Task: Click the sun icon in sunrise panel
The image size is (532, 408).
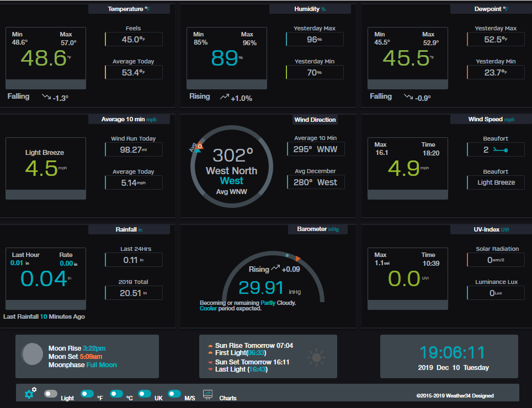Action: 317,357
